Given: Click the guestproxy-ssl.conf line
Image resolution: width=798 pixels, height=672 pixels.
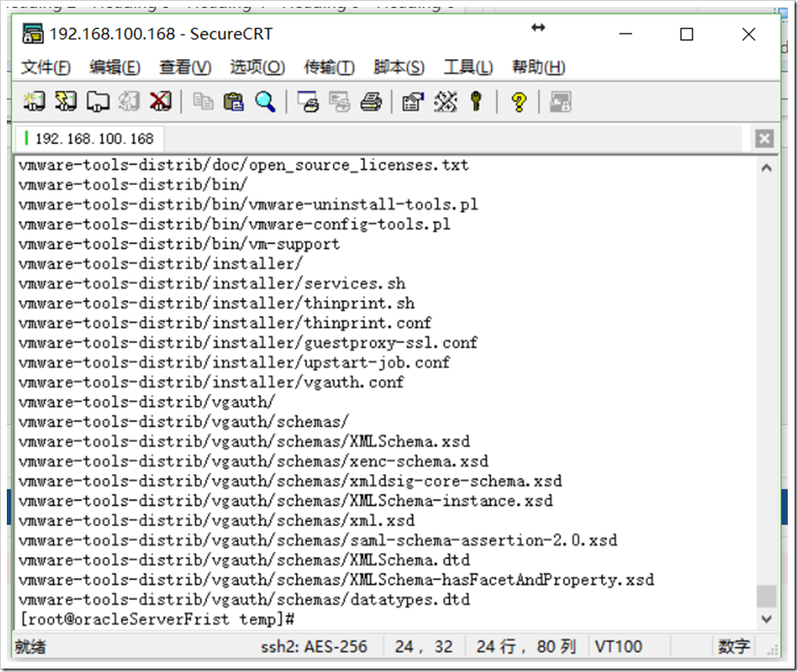Looking at the screenshot, I should (248, 343).
